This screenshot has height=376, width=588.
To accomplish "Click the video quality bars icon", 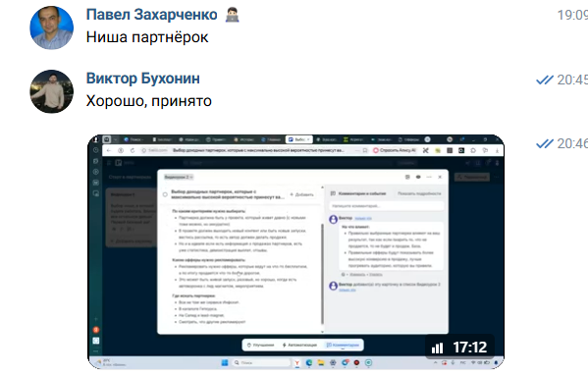I will pos(437,349).
